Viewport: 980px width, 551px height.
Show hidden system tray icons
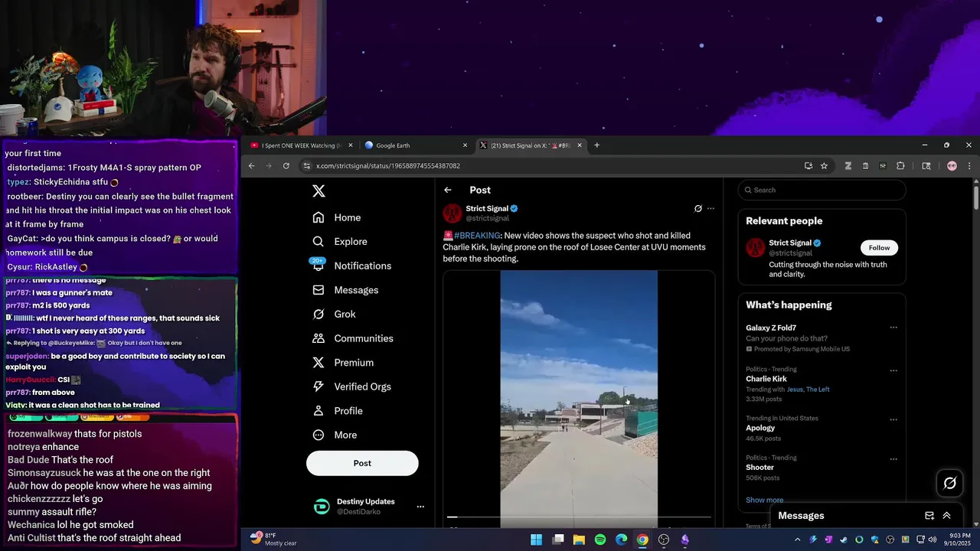798,540
